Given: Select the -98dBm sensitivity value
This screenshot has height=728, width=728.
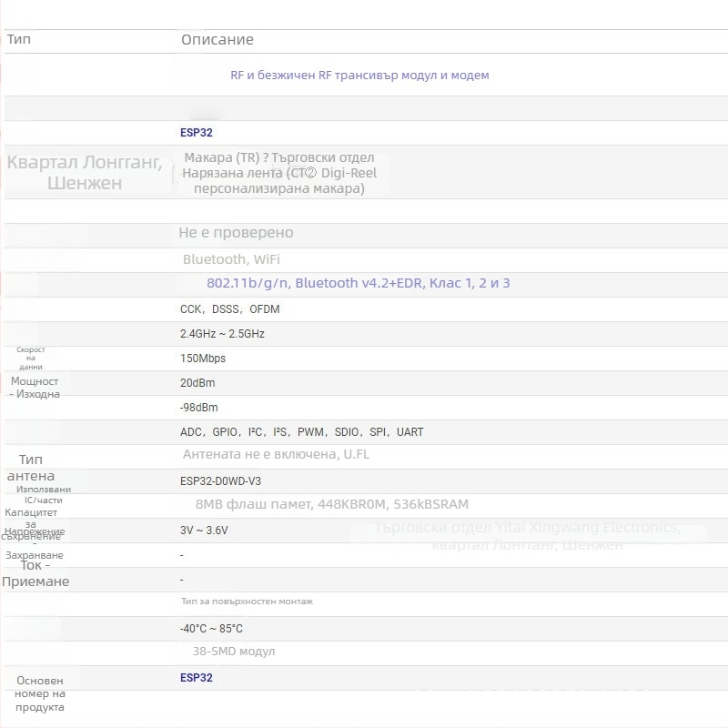Looking at the screenshot, I should tap(198, 408).
